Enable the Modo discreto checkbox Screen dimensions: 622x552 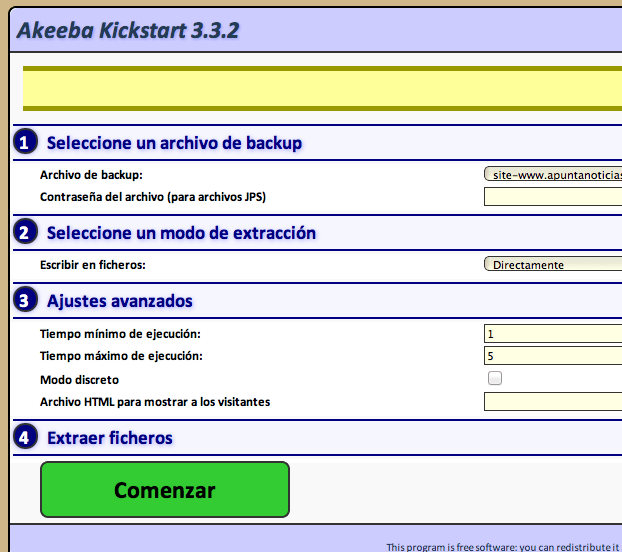click(495, 378)
